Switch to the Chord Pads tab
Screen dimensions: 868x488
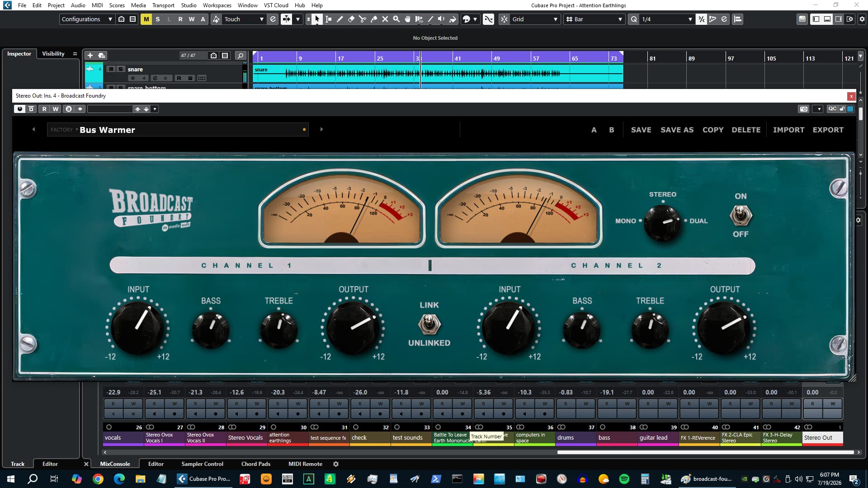coord(255,464)
